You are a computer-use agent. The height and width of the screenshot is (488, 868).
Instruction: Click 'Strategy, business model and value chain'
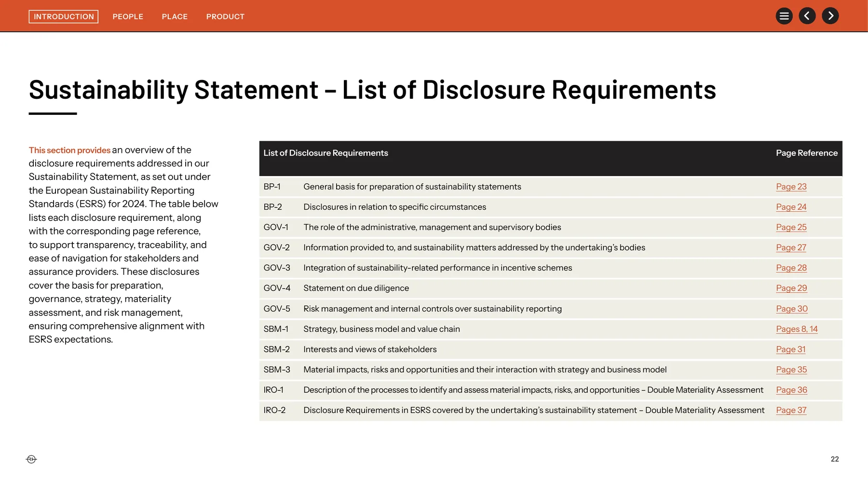381,329
